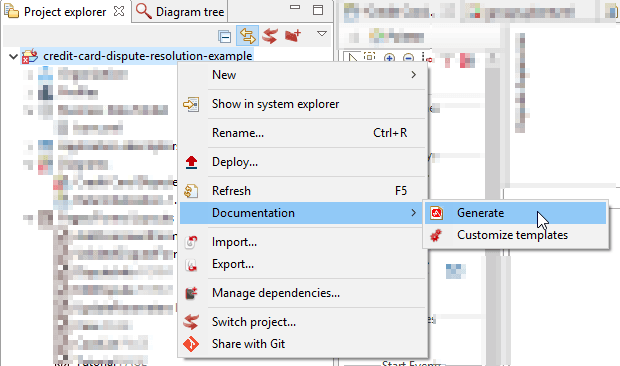
Task: Select credit-card-dispute-resolution-example project
Action: pyautogui.click(x=147, y=56)
